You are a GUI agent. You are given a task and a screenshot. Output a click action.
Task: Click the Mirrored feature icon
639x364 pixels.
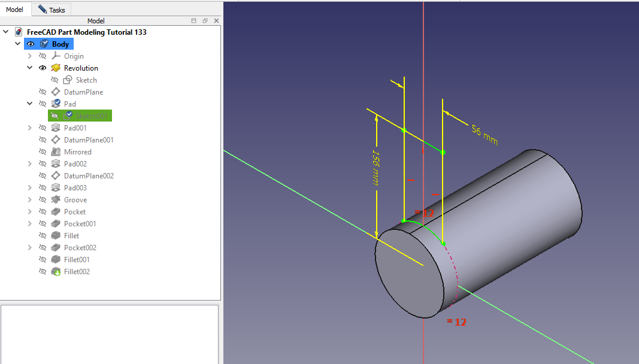pyautogui.click(x=56, y=152)
